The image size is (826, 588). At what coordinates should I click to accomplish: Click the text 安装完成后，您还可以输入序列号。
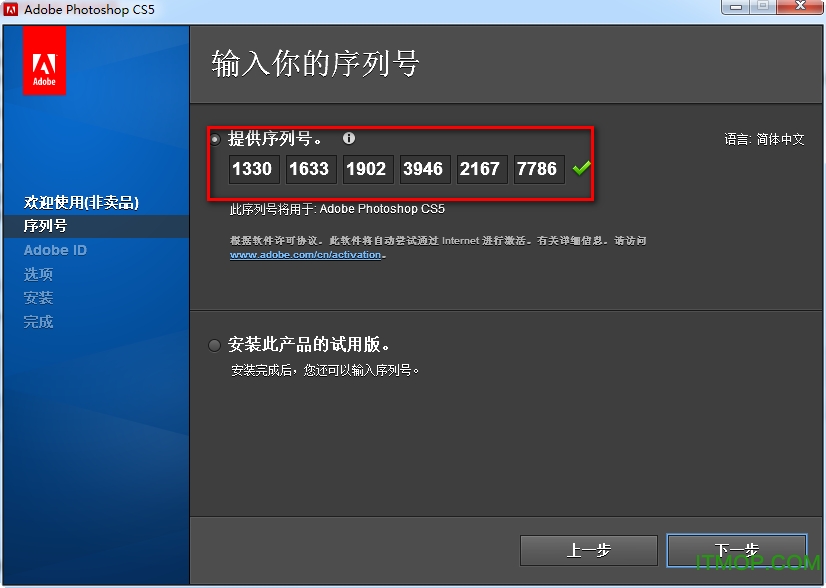pos(325,370)
